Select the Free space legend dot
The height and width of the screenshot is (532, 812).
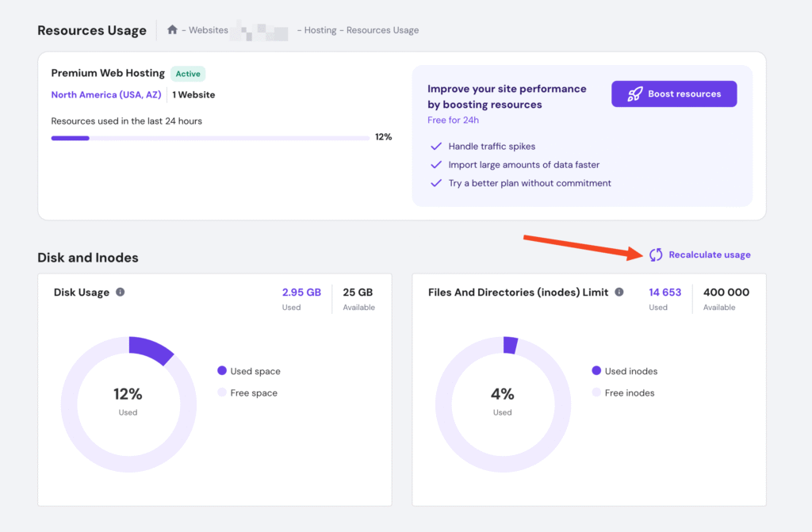222,392
